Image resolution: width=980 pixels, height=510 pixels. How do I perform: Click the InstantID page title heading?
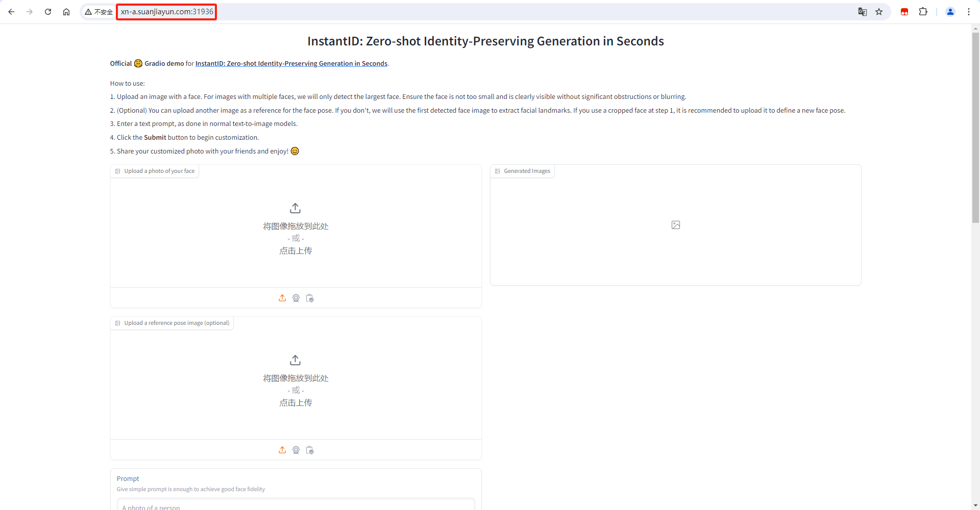(485, 41)
